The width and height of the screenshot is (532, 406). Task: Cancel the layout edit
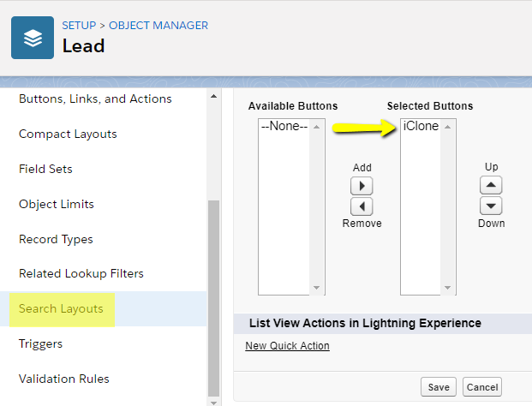coord(482,387)
